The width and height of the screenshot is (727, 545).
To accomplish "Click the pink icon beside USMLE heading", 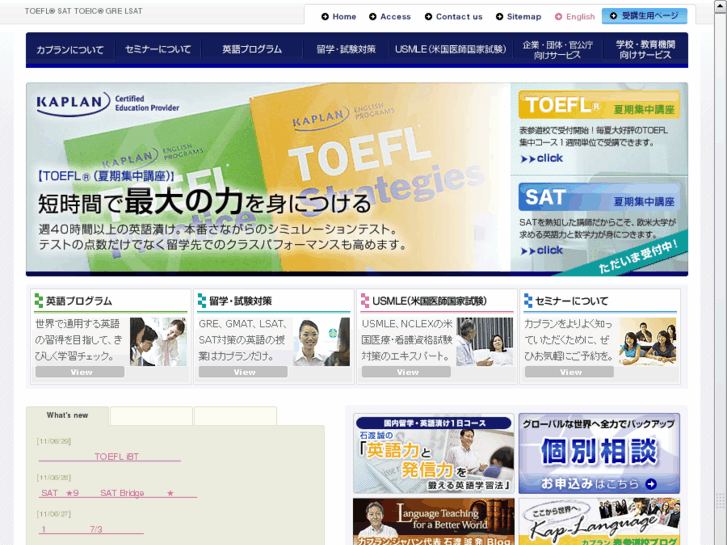I will point(365,301).
